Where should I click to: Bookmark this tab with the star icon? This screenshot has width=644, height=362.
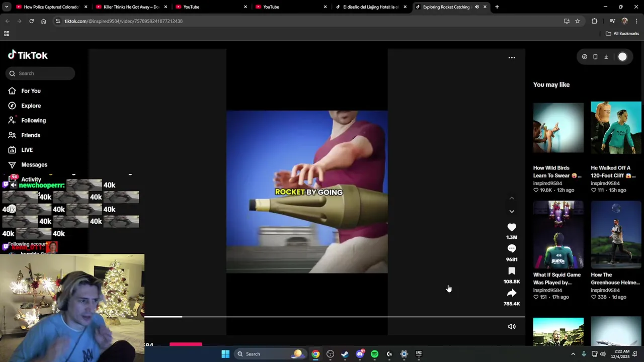[x=578, y=21]
